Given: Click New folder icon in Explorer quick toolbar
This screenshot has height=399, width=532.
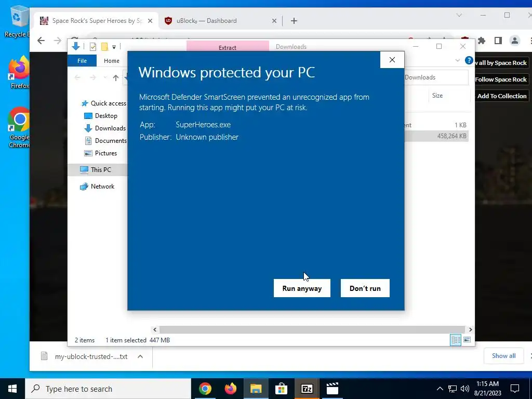Looking at the screenshot, I should (x=104, y=47).
